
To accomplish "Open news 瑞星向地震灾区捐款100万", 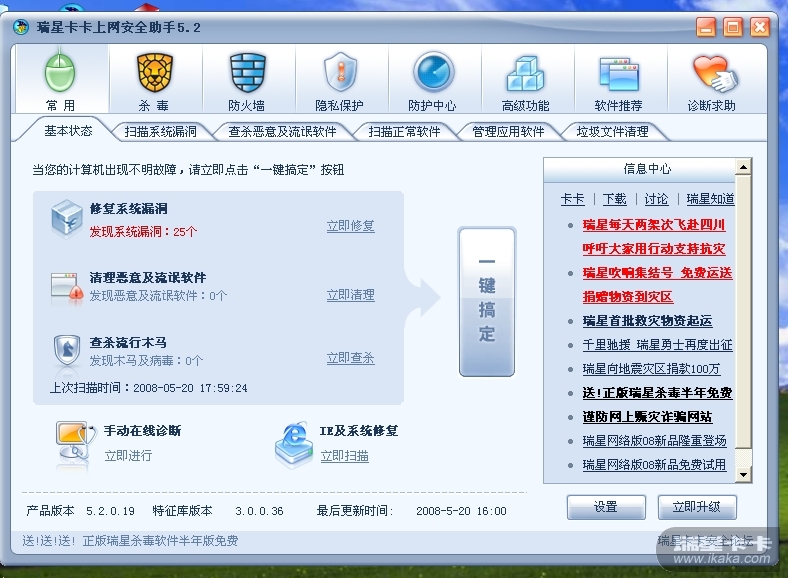I will pos(651,369).
